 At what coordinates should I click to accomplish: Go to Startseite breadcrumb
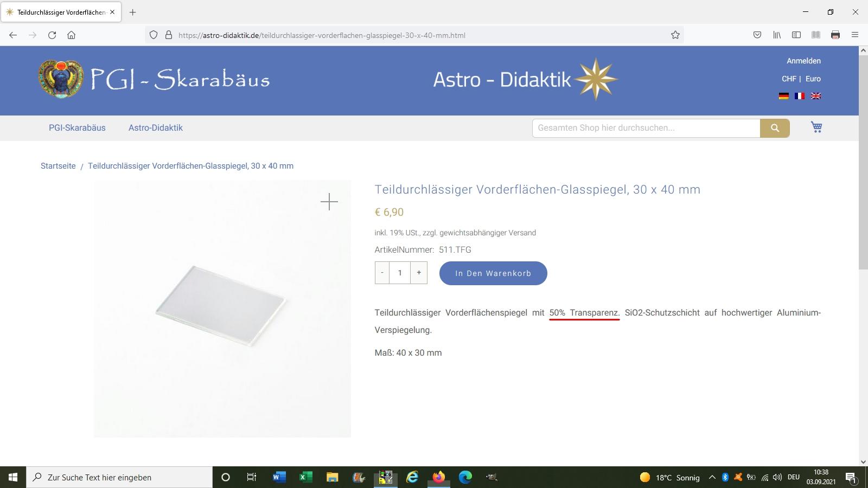58,166
